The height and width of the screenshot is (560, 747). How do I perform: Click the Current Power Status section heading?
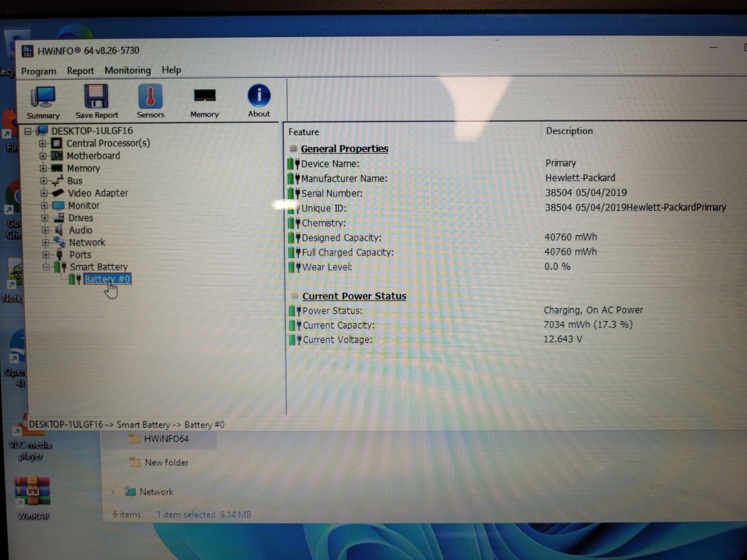[354, 296]
